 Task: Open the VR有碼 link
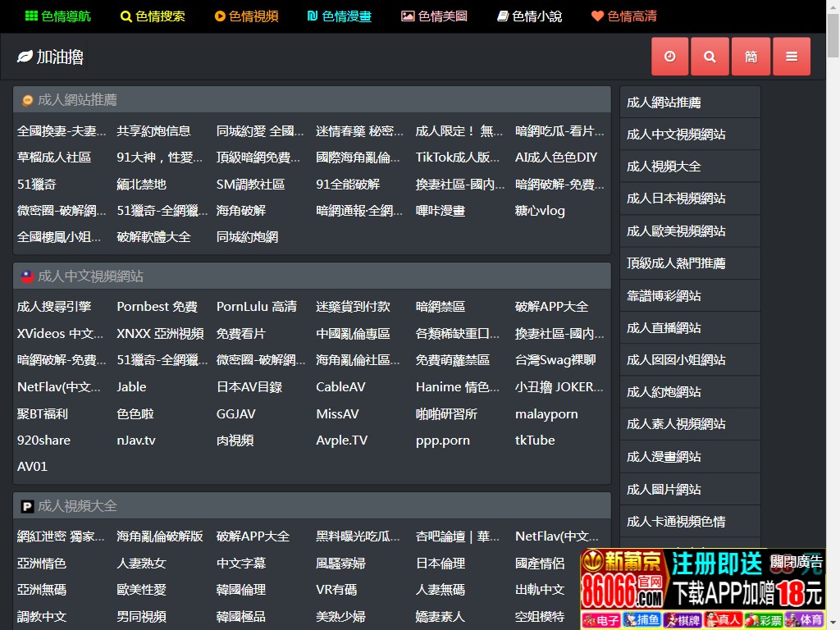336,590
